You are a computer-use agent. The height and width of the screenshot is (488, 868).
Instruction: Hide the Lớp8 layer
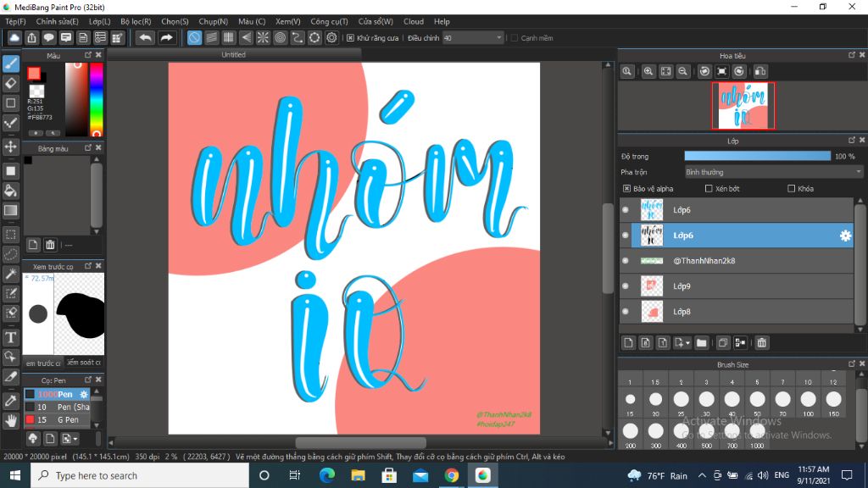click(x=626, y=312)
